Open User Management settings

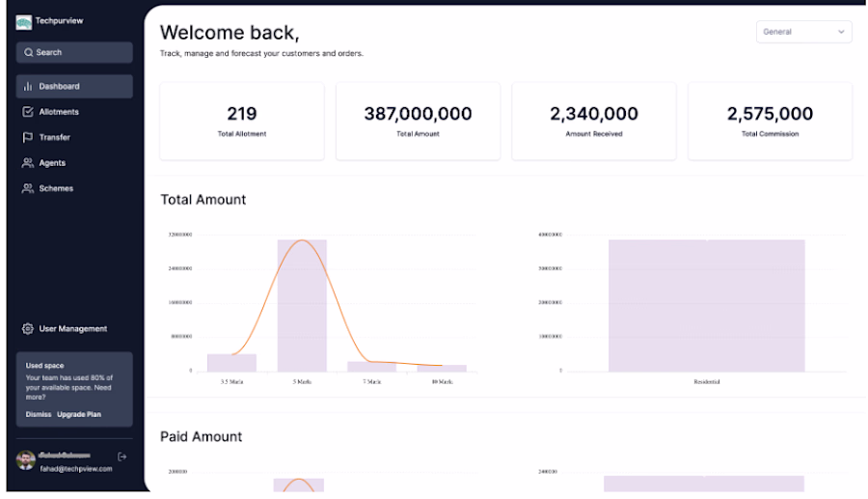(74, 329)
